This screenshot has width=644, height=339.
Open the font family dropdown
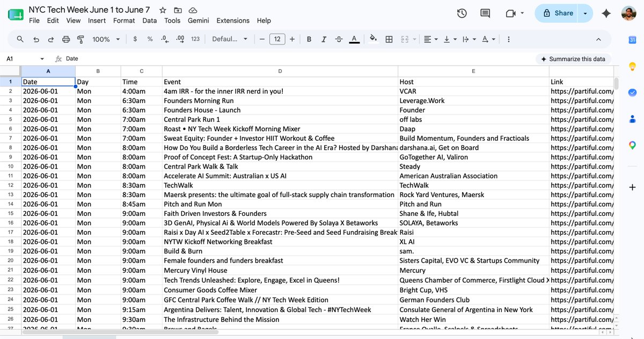(230, 39)
